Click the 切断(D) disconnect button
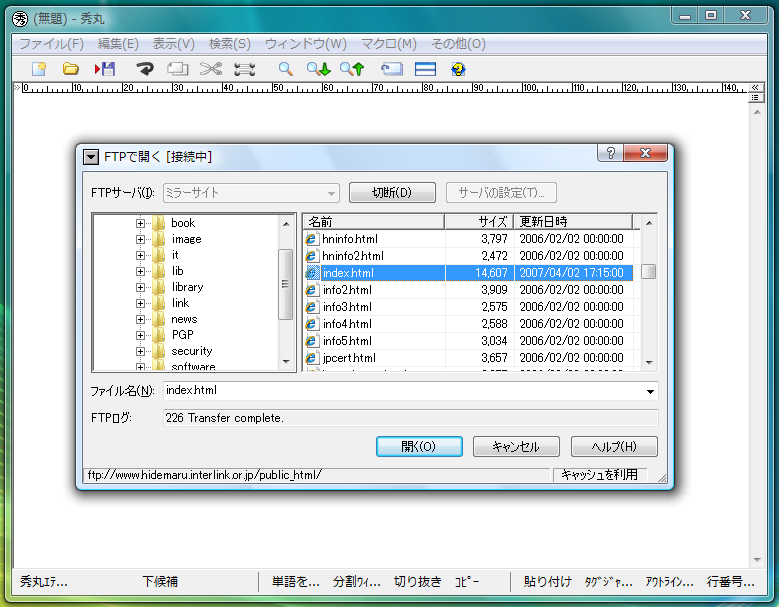Image resolution: width=779 pixels, height=607 pixels. [x=392, y=193]
